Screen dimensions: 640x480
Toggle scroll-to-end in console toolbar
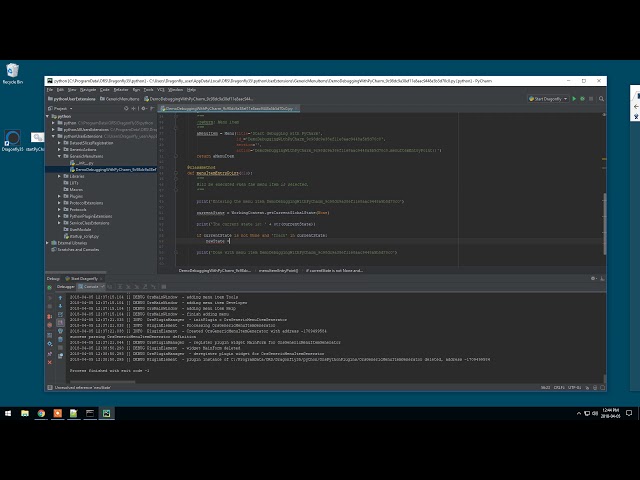[60, 322]
